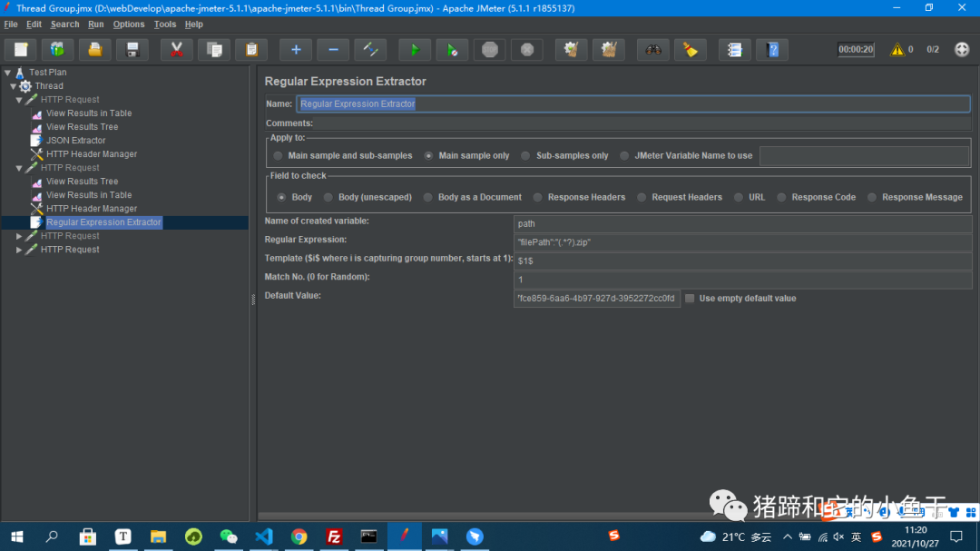
Task: Click the Cut scissors icon
Action: pos(176,49)
